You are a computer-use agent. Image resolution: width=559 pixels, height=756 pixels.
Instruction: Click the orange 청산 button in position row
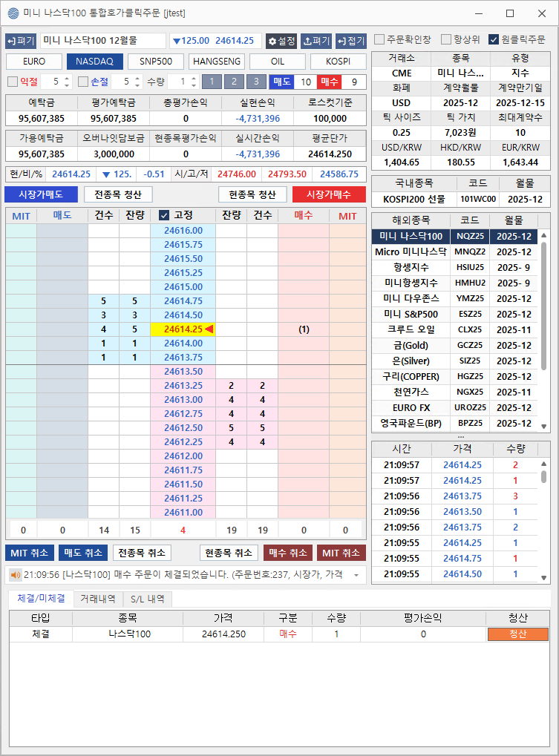tap(517, 634)
